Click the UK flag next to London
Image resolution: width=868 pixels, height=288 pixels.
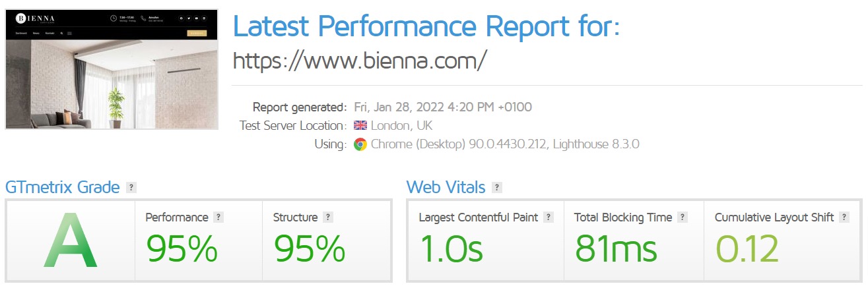point(360,125)
